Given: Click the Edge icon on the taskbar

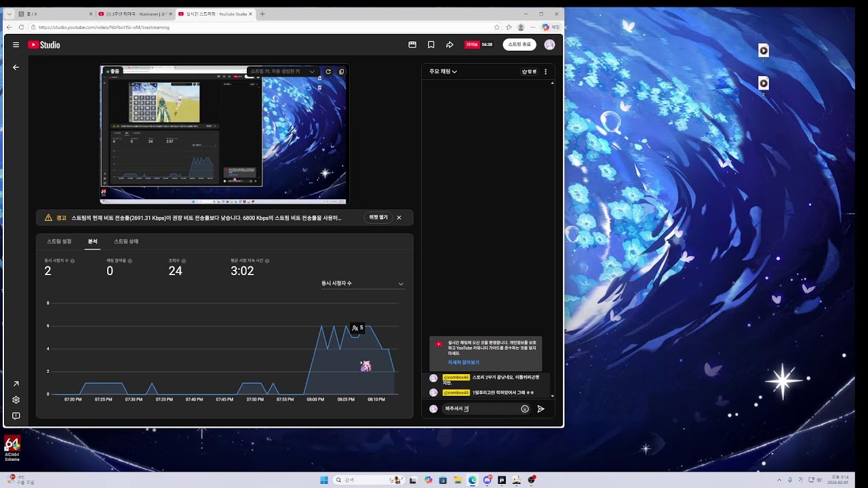Looking at the screenshot, I should pos(472,480).
